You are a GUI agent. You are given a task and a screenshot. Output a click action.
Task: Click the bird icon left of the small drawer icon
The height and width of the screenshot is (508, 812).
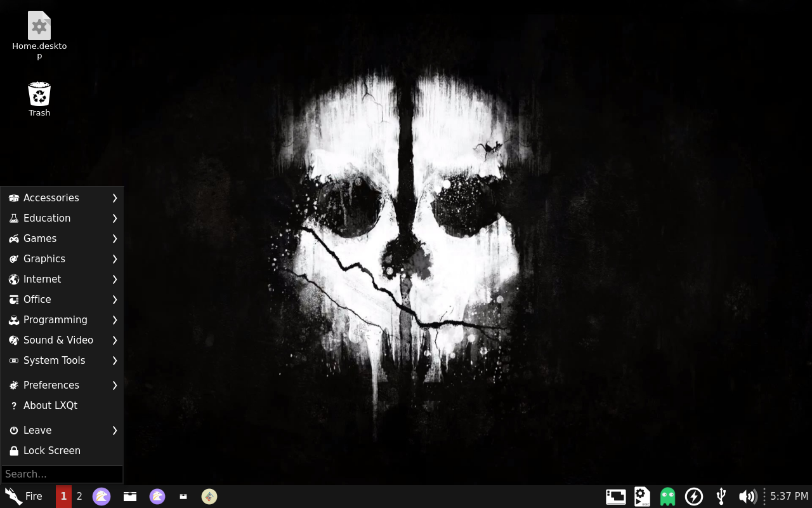coord(157,497)
